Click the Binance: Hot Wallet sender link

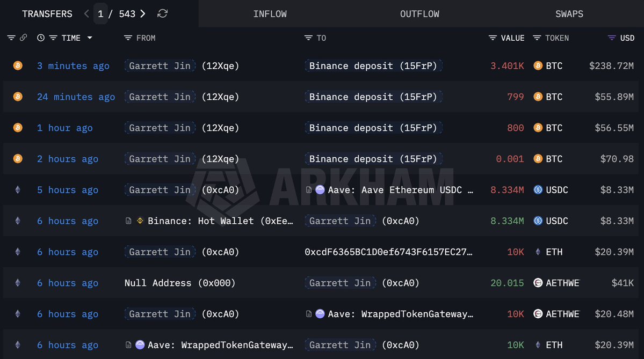[x=220, y=221]
